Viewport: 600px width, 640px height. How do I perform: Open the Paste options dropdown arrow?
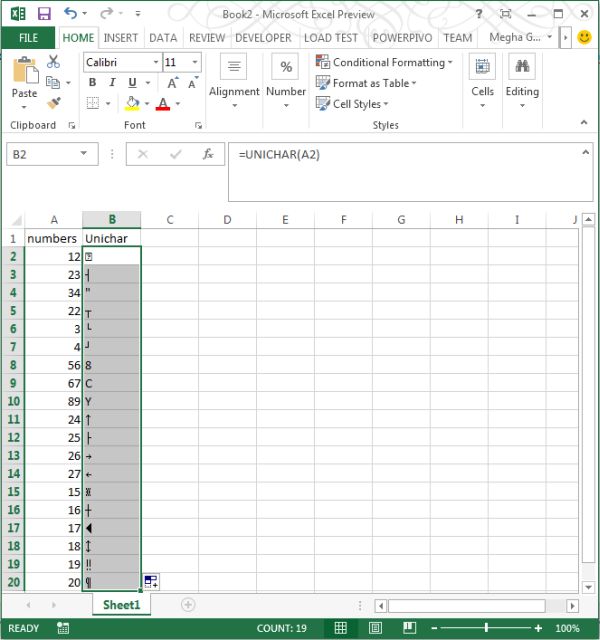point(24,107)
